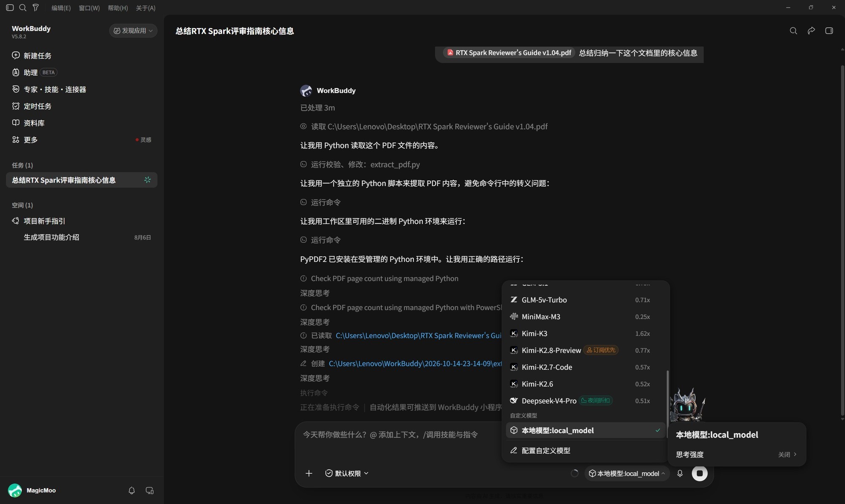Select task 总结RTX Spark评审指南核心信息 in sidebar

pyautogui.click(x=82, y=180)
